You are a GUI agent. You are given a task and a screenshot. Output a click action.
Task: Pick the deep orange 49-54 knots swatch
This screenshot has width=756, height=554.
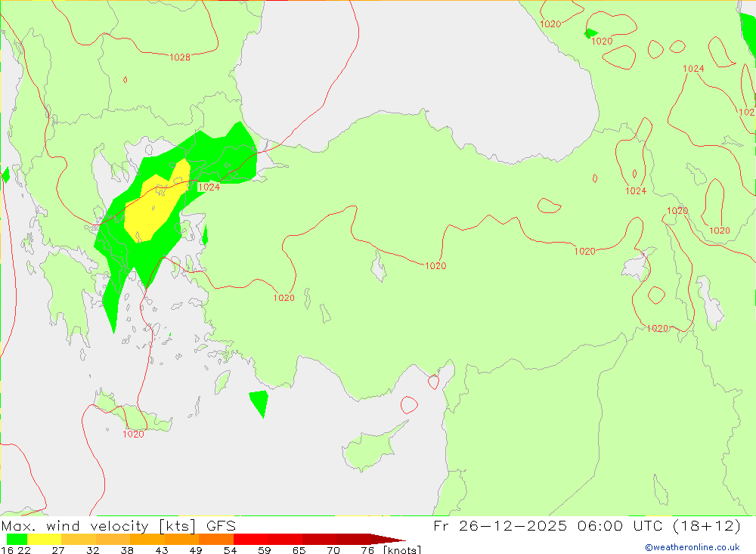(216, 539)
